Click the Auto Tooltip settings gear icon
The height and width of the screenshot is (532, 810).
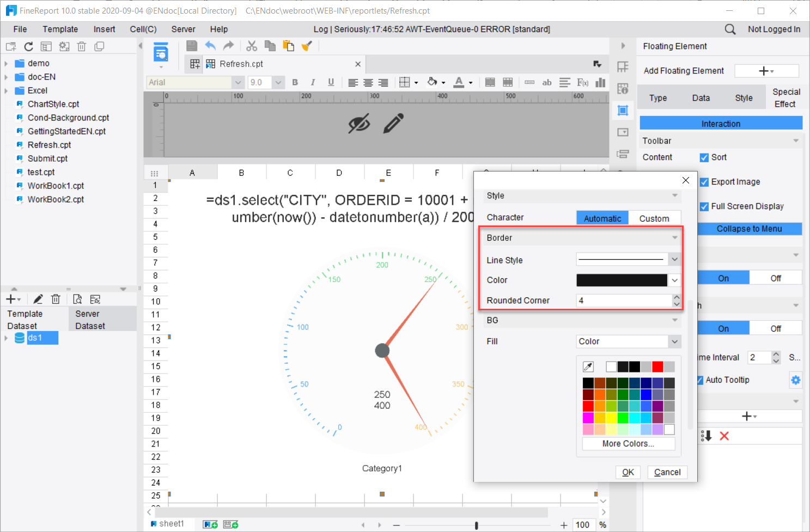pos(796,380)
